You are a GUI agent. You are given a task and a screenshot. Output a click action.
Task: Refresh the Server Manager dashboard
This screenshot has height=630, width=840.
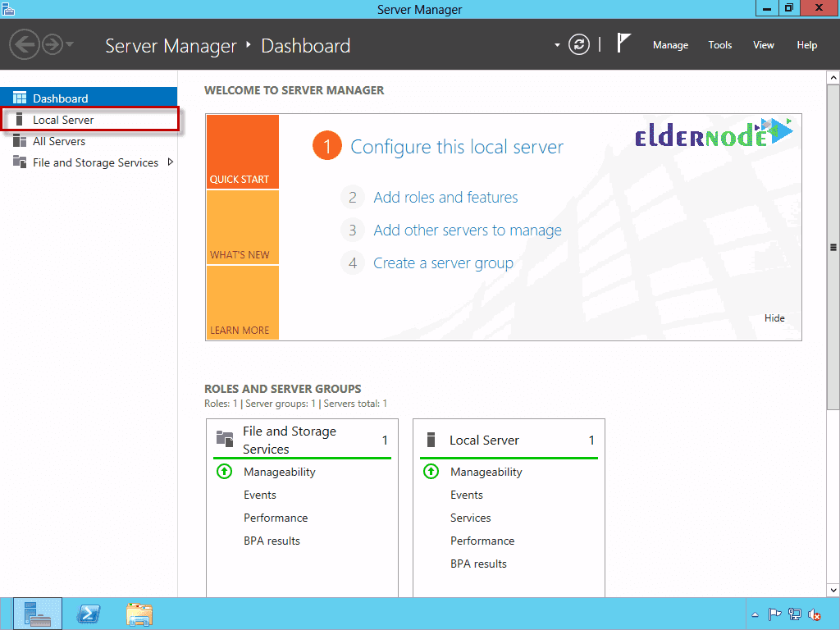[578, 44]
